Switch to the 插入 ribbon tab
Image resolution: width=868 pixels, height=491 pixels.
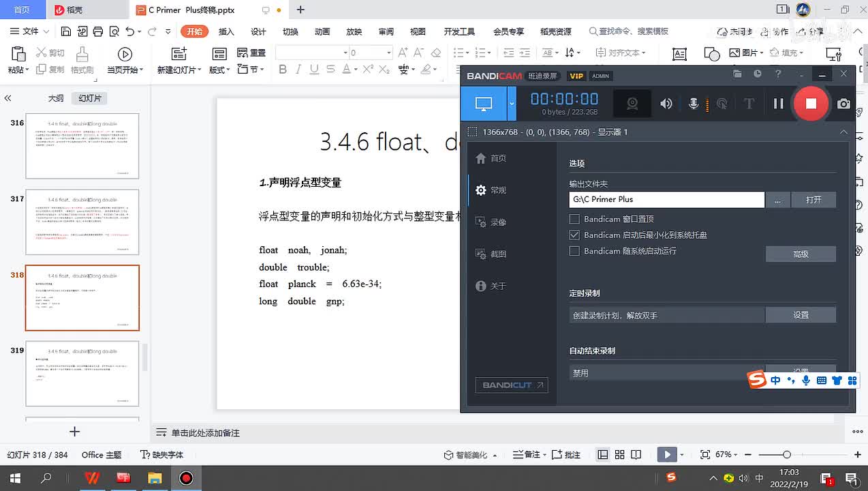226,31
